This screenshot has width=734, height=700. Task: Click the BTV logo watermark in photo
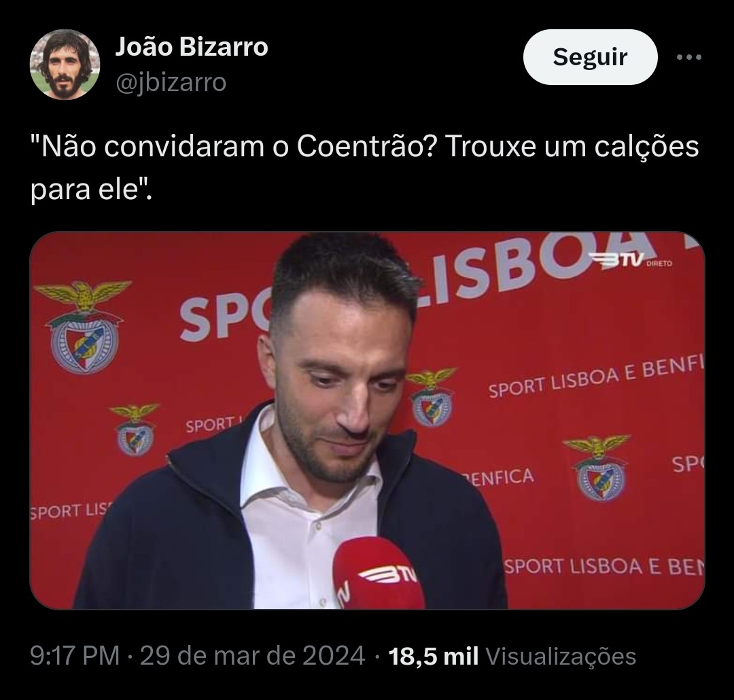click(x=616, y=260)
